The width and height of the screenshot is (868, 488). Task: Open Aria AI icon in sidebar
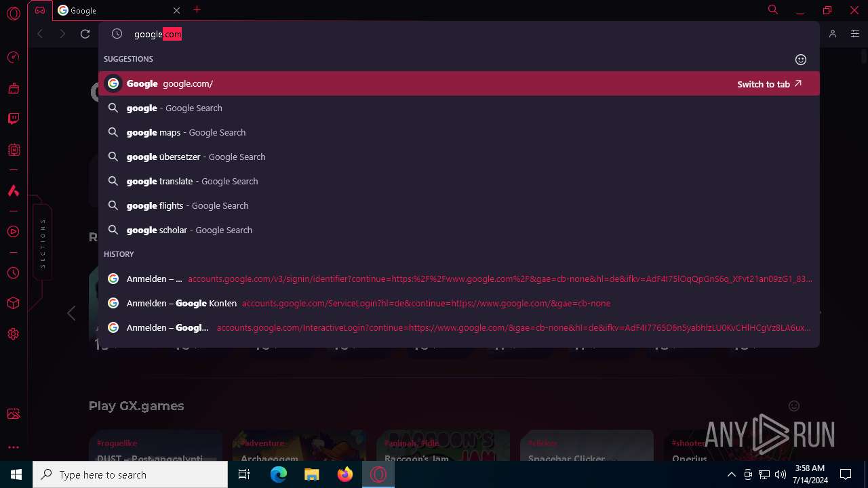click(x=13, y=191)
